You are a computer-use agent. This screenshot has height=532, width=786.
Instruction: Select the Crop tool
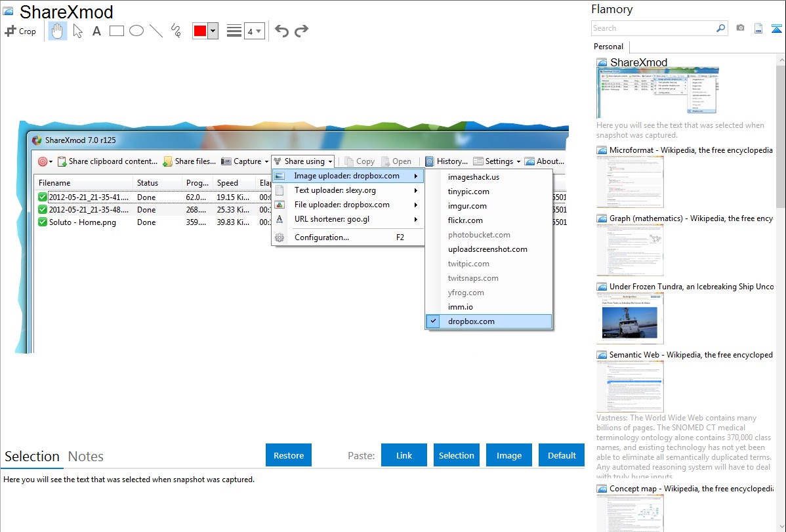coord(20,31)
